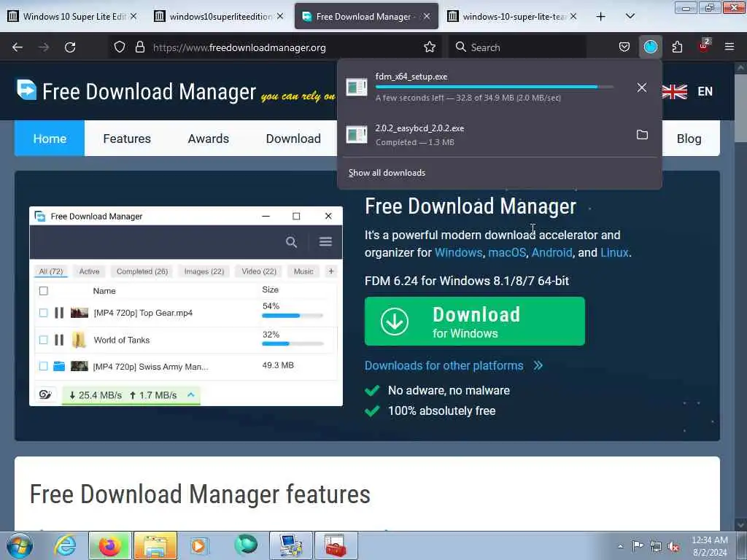
Task: Select the Completed (26) filter tab
Action: pos(142,271)
